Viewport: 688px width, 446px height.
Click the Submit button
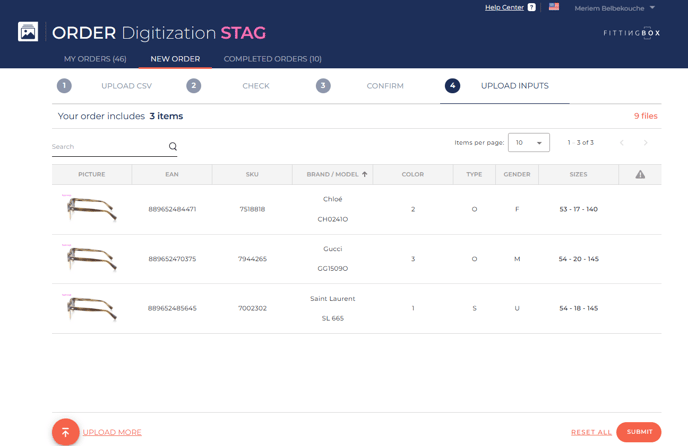(639, 432)
